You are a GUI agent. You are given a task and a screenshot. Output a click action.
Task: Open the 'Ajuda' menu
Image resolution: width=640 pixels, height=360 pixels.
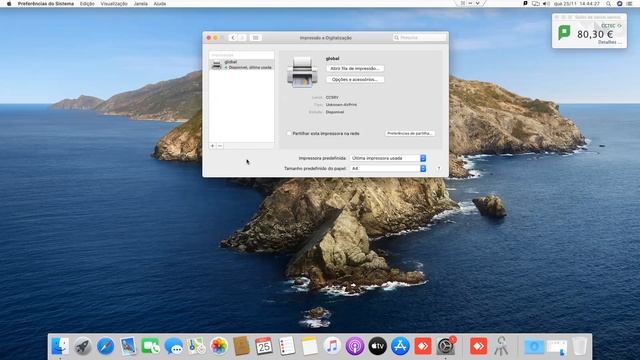point(160,4)
